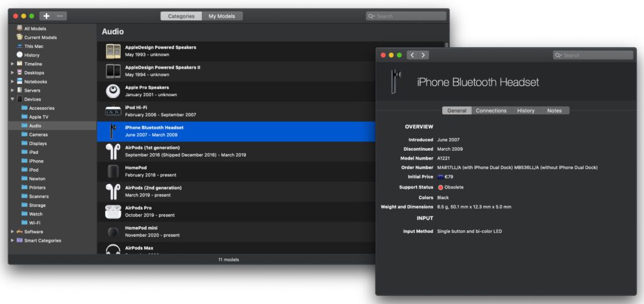Switch to the Categories view
Screen dimensions: 644x304
[181, 16]
